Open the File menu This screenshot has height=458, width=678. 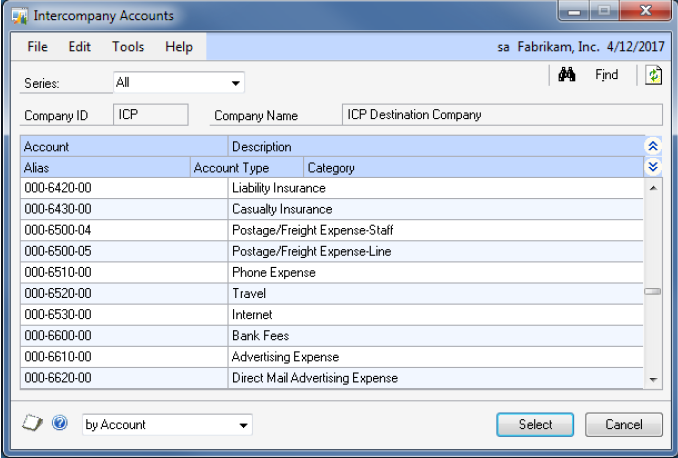click(38, 47)
